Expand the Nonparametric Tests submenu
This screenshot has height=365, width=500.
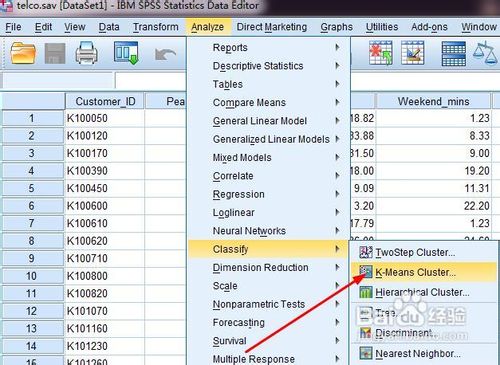point(269,304)
